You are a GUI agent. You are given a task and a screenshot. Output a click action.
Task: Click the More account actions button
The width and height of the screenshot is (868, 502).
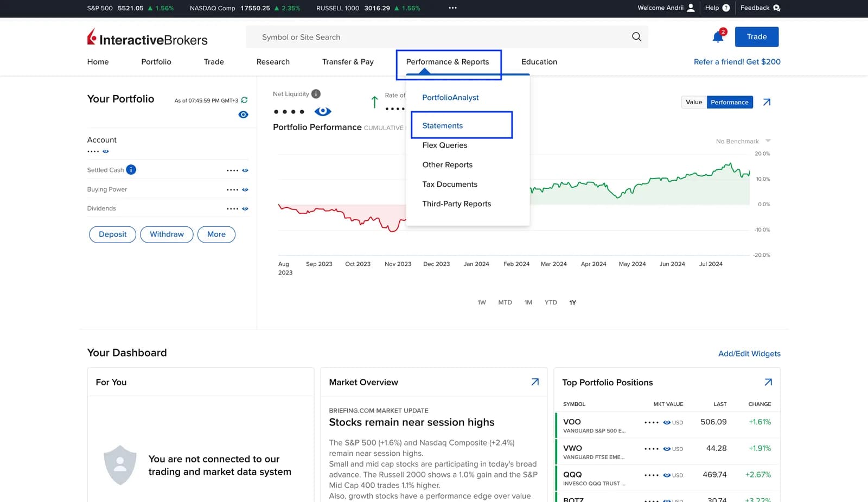(x=216, y=234)
